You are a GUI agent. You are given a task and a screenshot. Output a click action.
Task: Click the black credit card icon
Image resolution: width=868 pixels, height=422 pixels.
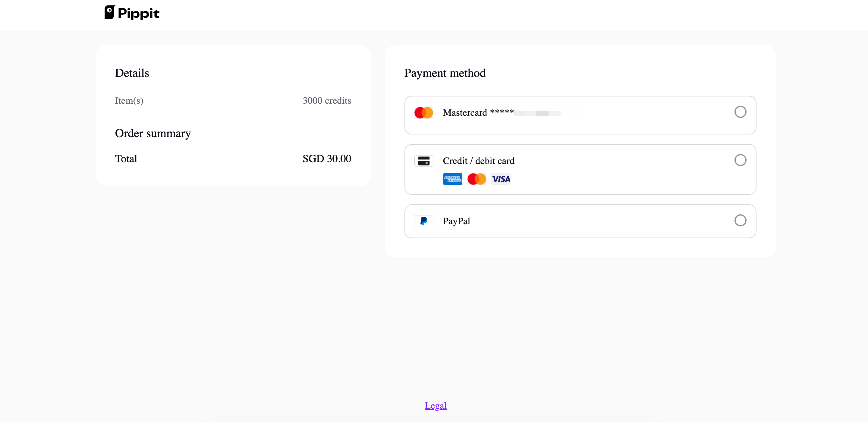point(423,161)
